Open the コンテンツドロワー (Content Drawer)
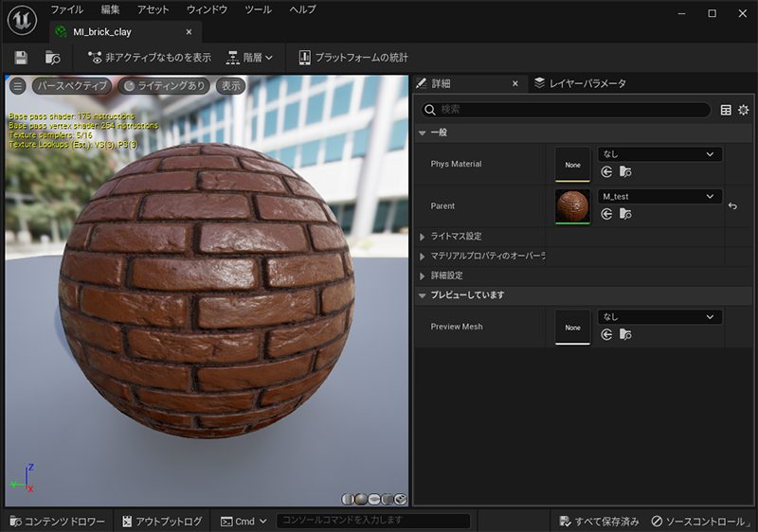 coord(57,521)
